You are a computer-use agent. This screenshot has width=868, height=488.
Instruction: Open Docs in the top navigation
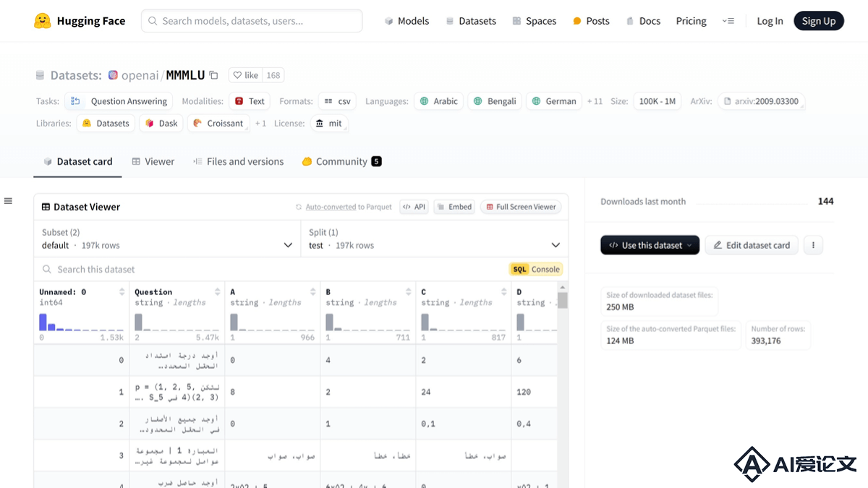click(x=643, y=21)
